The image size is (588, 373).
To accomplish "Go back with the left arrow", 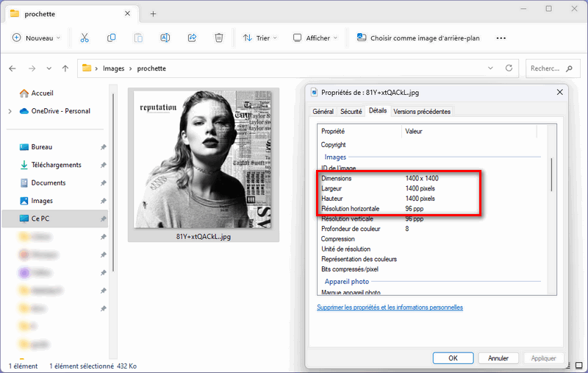I will pos(12,68).
